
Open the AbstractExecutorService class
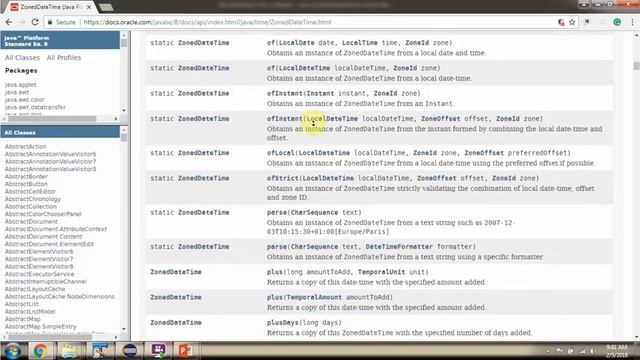pos(40,274)
